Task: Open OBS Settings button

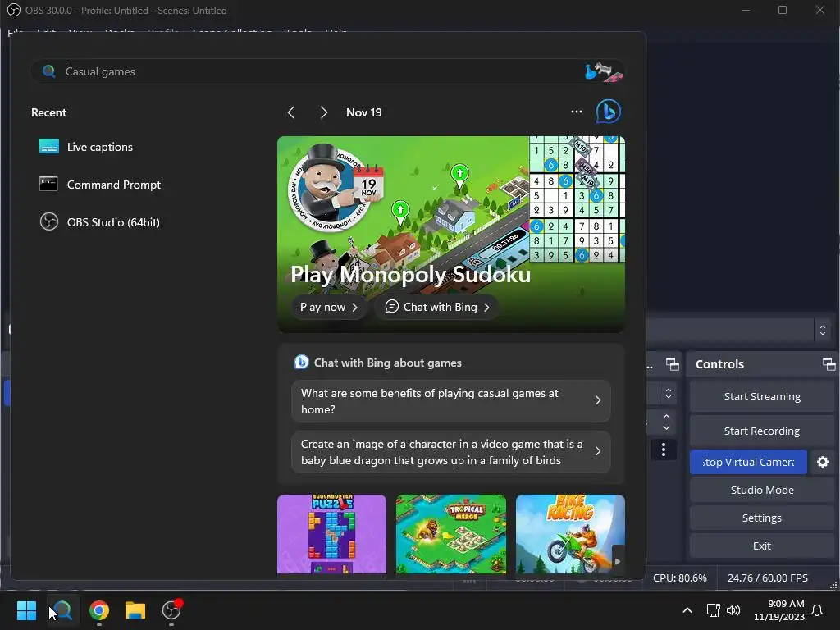Action: [762, 518]
